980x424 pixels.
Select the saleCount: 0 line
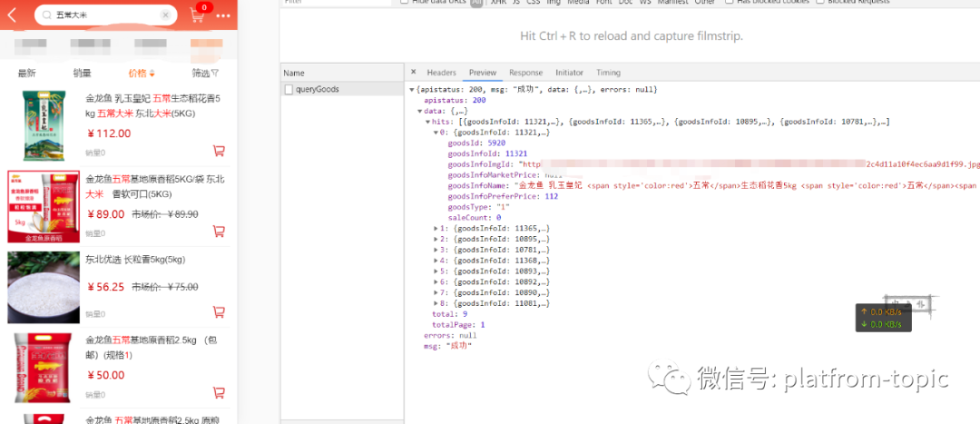pos(475,218)
